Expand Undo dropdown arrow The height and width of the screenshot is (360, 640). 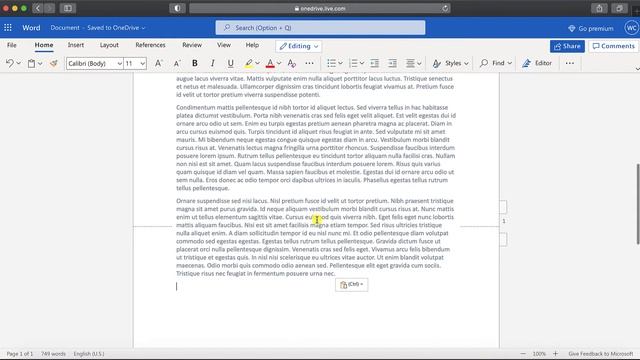(18, 63)
